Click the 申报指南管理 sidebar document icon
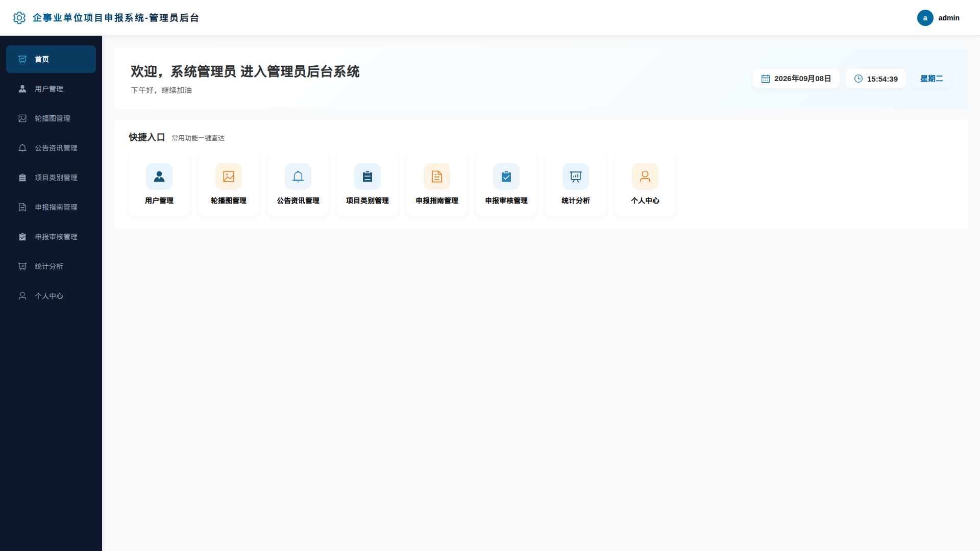Image resolution: width=980 pixels, height=551 pixels. [x=22, y=207]
